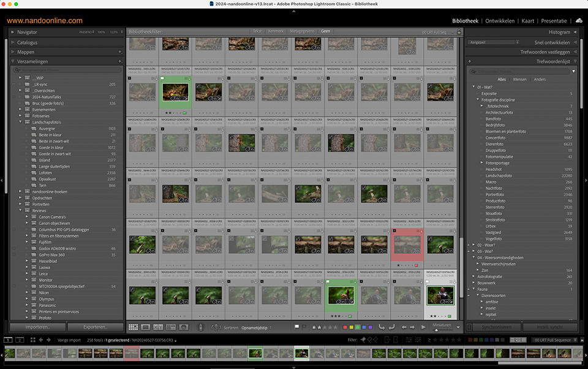Toggle the filmstrip filter switch
The height and width of the screenshot is (369, 588).
[582, 340]
